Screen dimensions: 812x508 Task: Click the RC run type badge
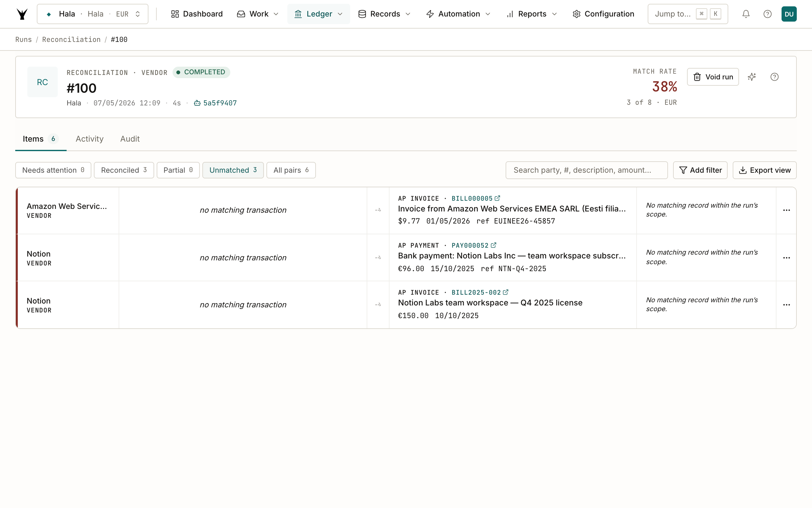[x=42, y=82]
